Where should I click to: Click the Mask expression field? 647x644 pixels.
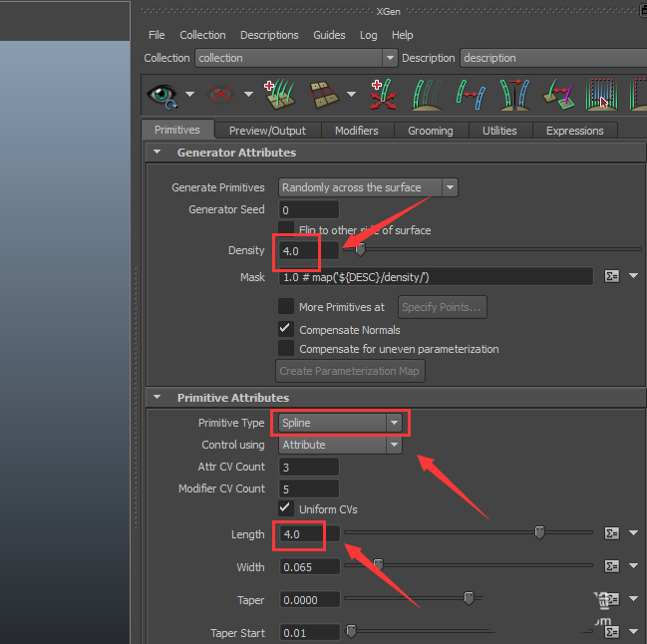coord(436,277)
